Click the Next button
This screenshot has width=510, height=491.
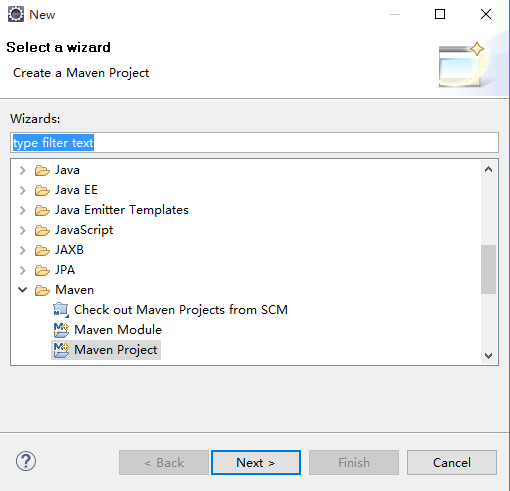(256, 462)
